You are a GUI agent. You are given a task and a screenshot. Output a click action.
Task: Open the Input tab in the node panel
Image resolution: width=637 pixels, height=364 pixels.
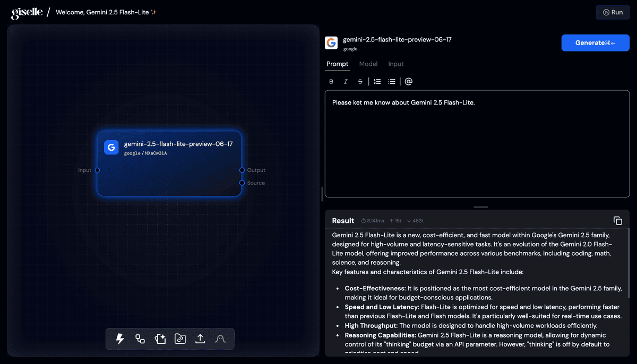(x=395, y=64)
